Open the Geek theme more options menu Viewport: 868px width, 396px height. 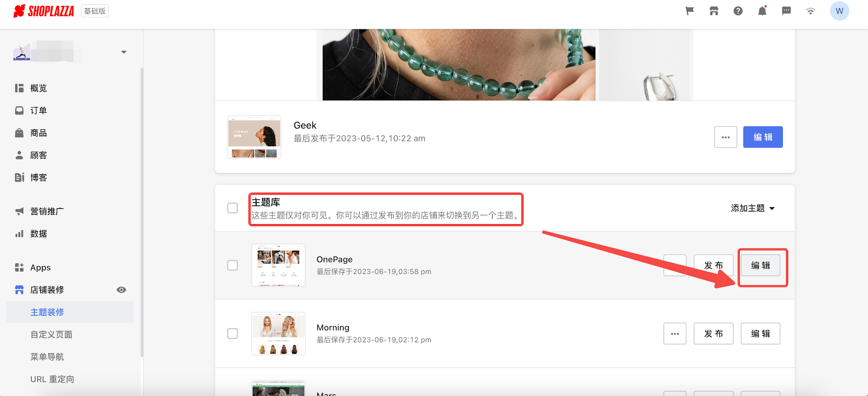(726, 137)
